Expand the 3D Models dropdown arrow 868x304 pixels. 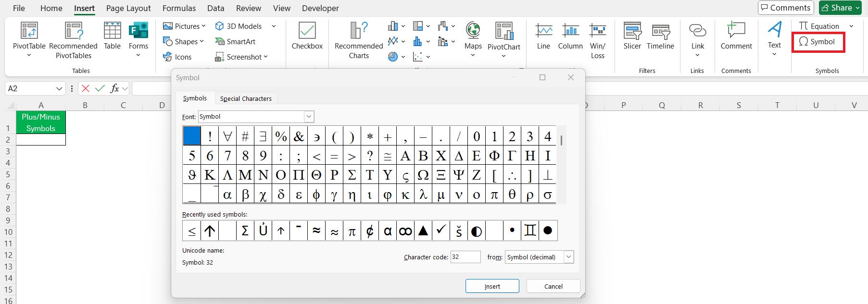274,26
